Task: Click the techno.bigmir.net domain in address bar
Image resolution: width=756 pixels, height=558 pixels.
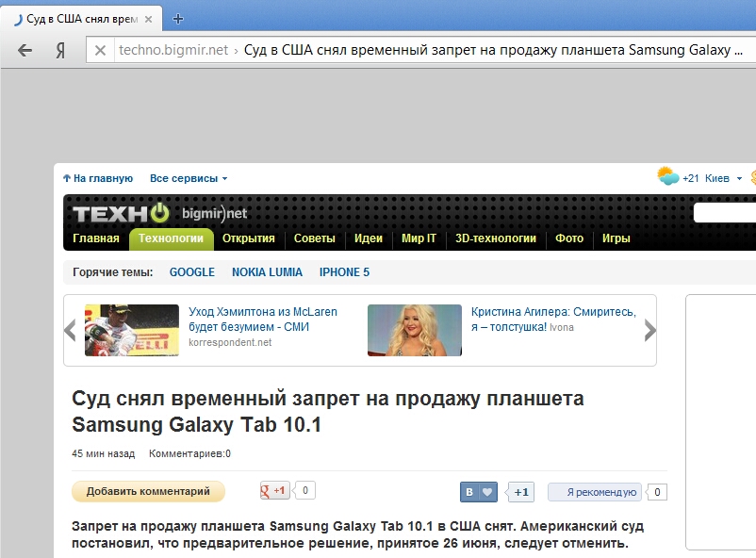Action: [173, 50]
